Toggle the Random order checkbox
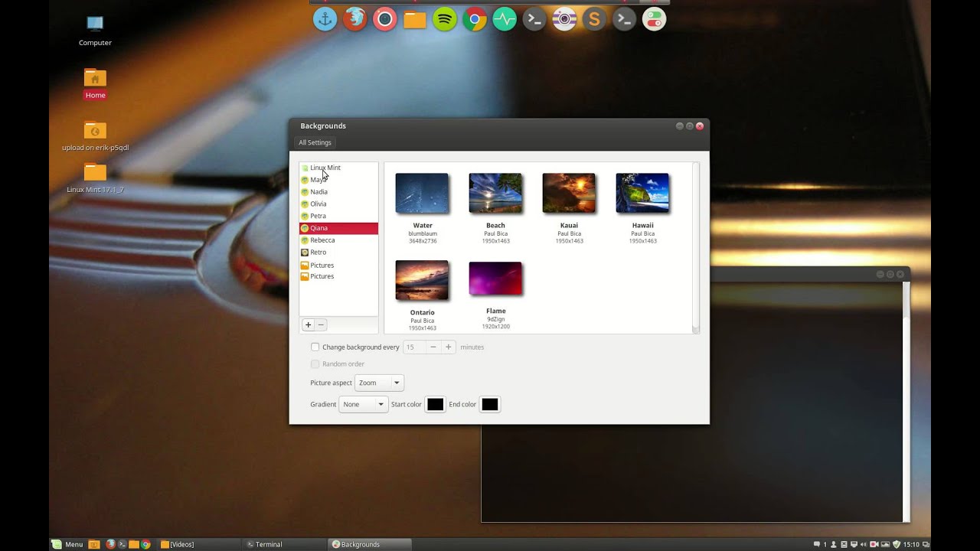This screenshot has height=551, width=980. [315, 364]
